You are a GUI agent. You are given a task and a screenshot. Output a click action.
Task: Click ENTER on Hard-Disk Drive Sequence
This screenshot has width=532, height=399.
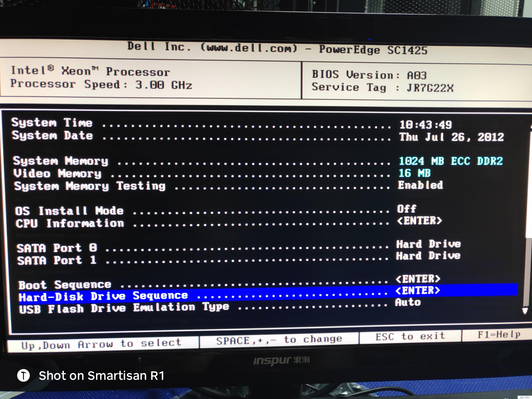417,291
